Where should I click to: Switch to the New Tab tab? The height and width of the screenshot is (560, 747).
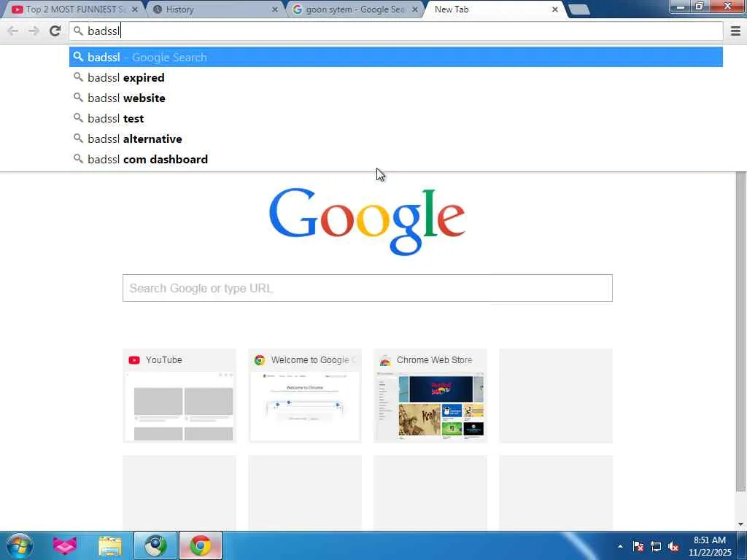coord(495,9)
